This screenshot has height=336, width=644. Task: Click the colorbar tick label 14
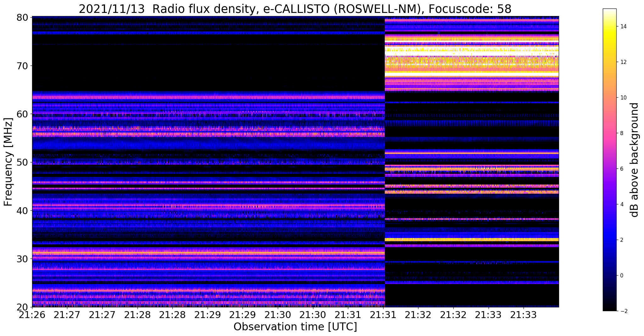click(x=623, y=26)
